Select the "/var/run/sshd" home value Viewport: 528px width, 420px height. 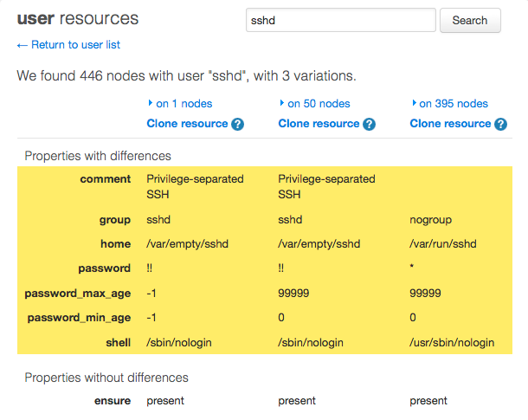(446, 244)
